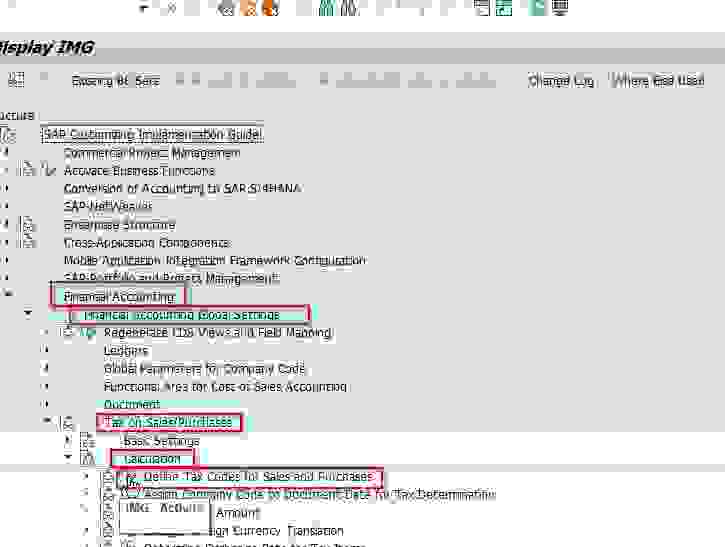Collapse Financial Accounting Global Settings node

(28, 314)
